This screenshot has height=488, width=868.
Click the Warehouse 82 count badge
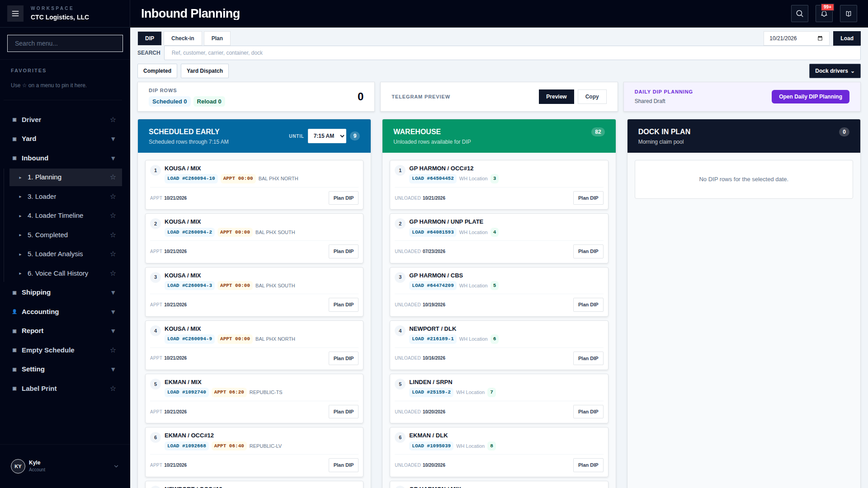click(x=598, y=132)
